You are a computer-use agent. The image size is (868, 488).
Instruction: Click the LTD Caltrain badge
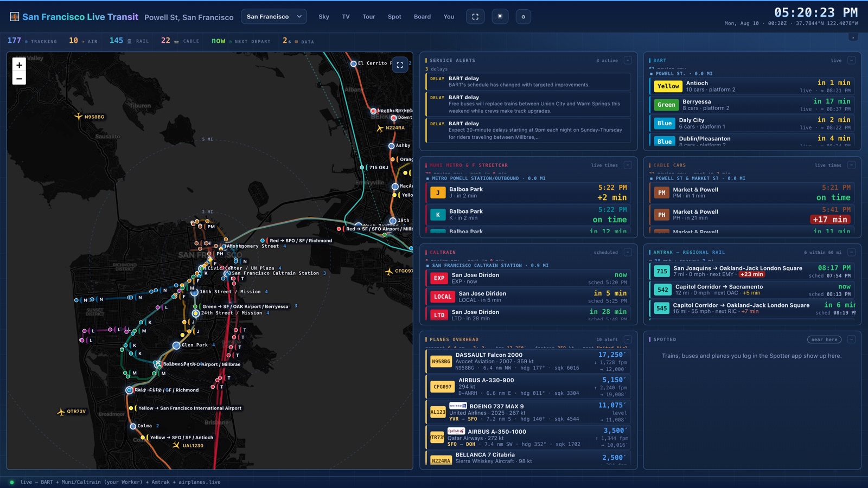[x=439, y=315]
